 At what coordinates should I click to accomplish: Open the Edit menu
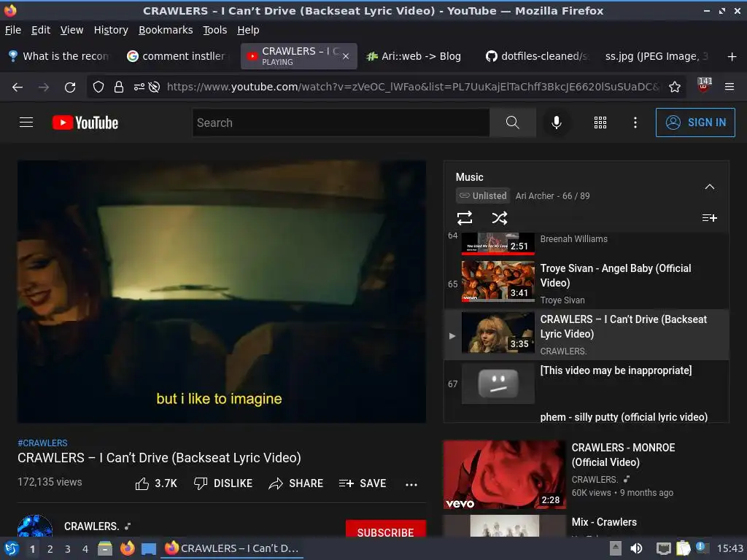pos(41,30)
